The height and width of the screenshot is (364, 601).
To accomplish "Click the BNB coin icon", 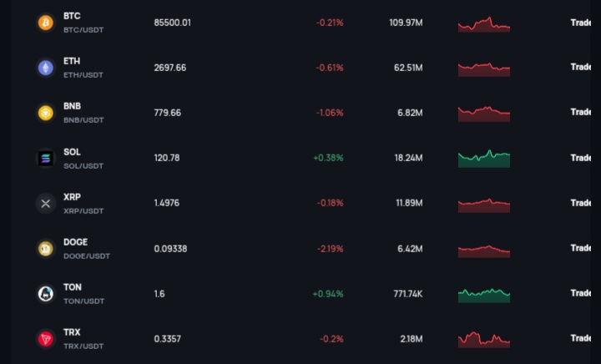I will click(46, 113).
